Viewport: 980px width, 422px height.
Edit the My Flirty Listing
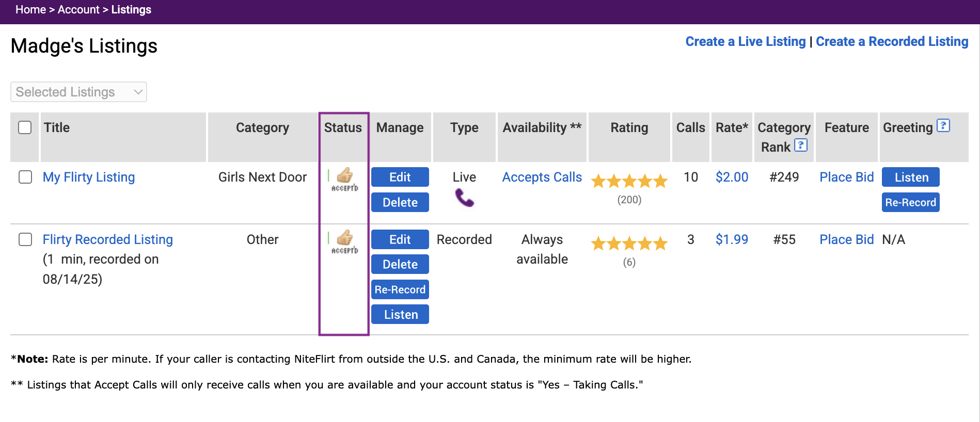pos(400,177)
